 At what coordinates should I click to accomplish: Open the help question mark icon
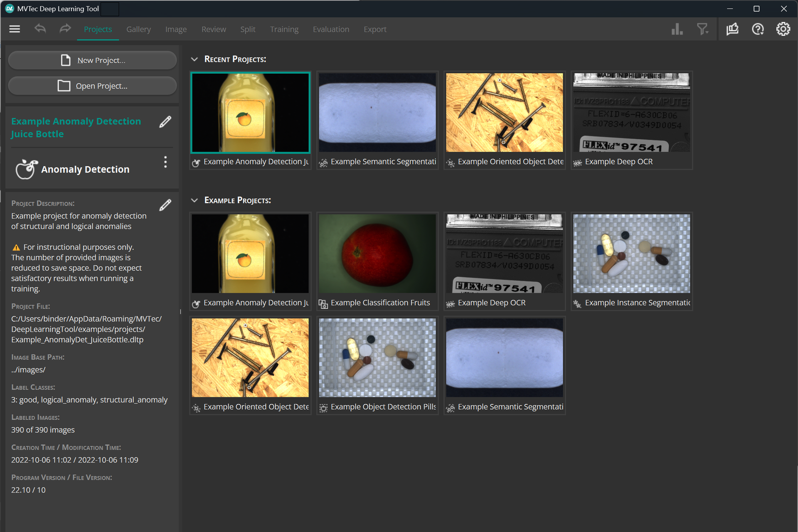click(758, 29)
